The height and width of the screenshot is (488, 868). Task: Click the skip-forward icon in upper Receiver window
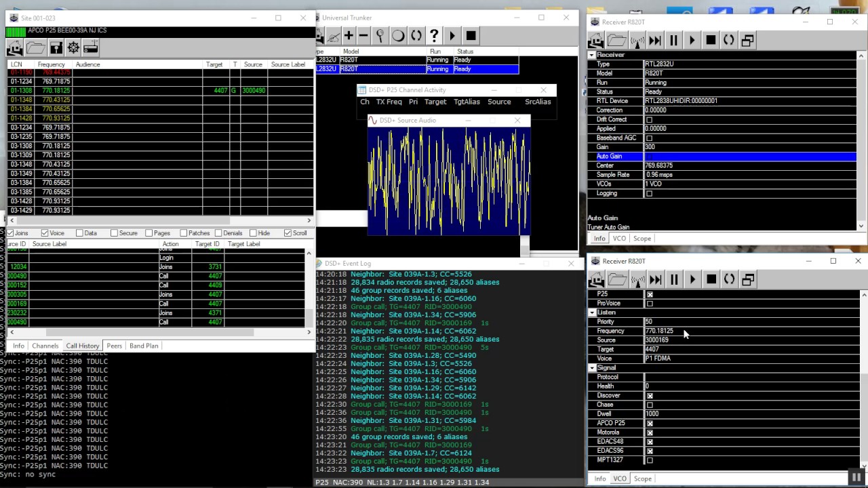(x=655, y=41)
